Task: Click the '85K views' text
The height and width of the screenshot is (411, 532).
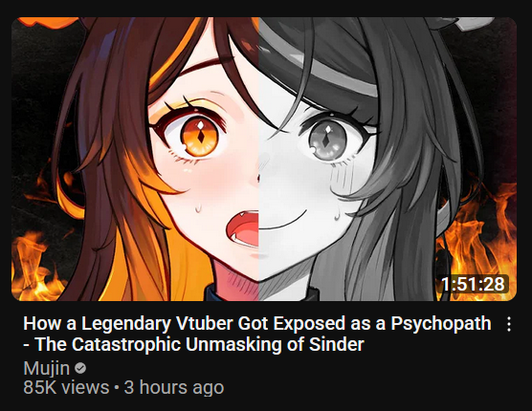Action: [66, 387]
